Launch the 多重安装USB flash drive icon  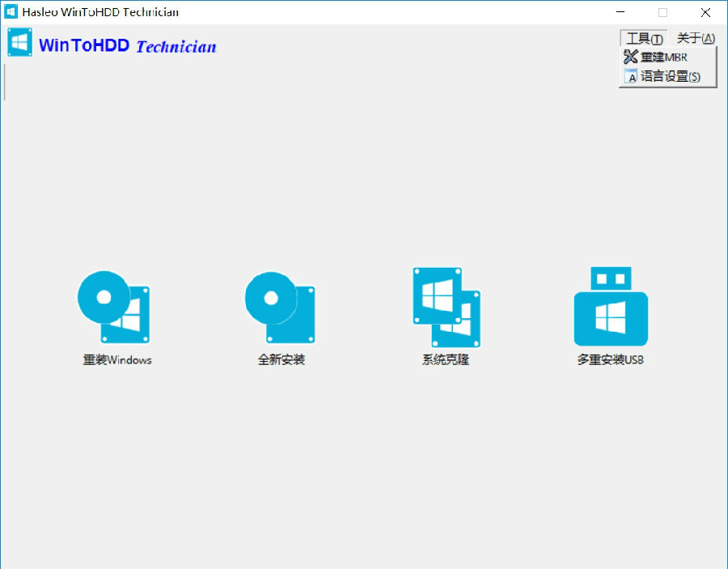(611, 306)
